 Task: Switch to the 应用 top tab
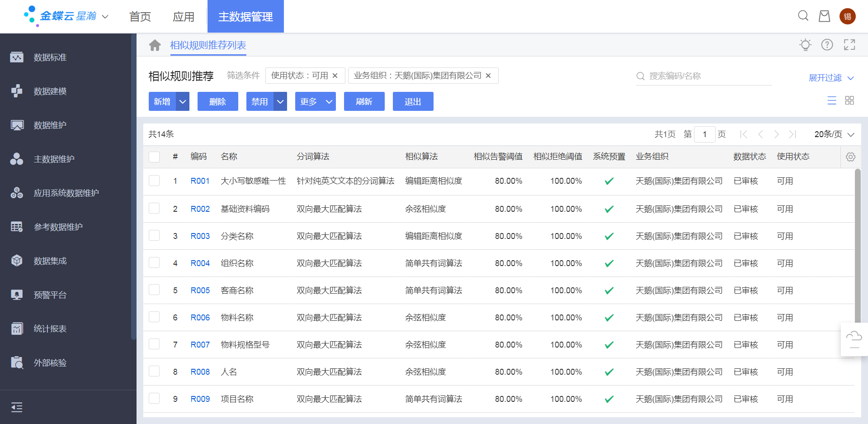[x=184, y=17]
